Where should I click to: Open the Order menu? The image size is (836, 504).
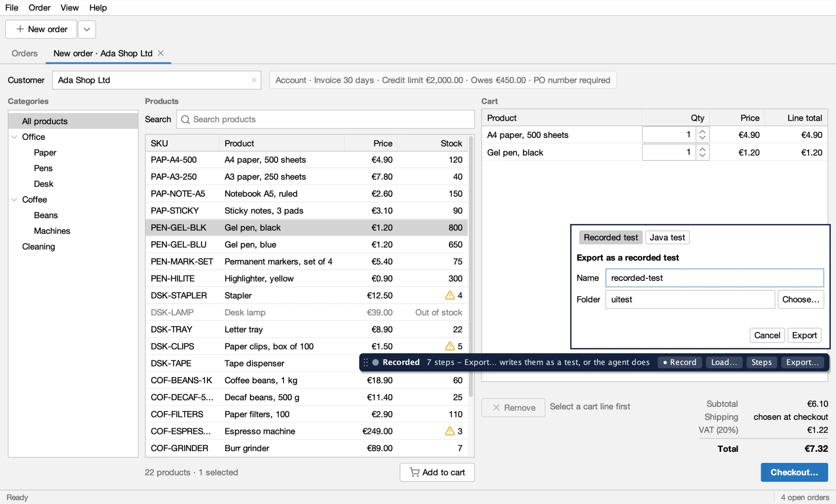pyautogui.click(x=39, y=8)
